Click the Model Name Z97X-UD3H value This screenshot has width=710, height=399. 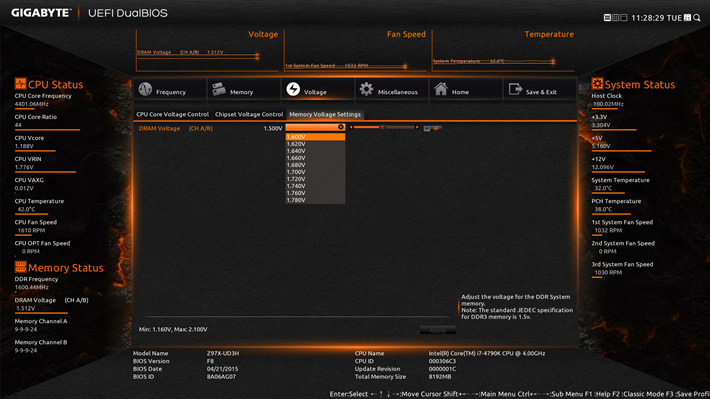click(223, 353)
